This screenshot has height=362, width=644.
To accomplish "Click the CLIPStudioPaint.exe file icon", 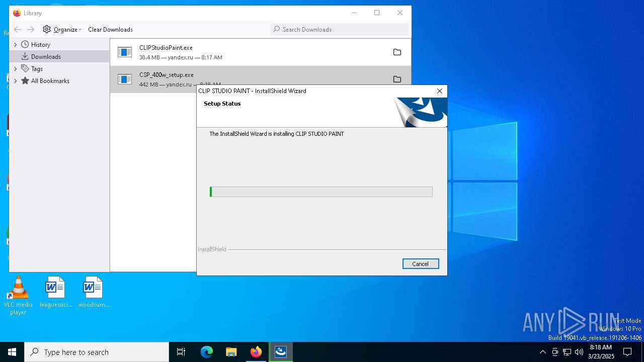I will pyautogui.click(x=124, y=52).
